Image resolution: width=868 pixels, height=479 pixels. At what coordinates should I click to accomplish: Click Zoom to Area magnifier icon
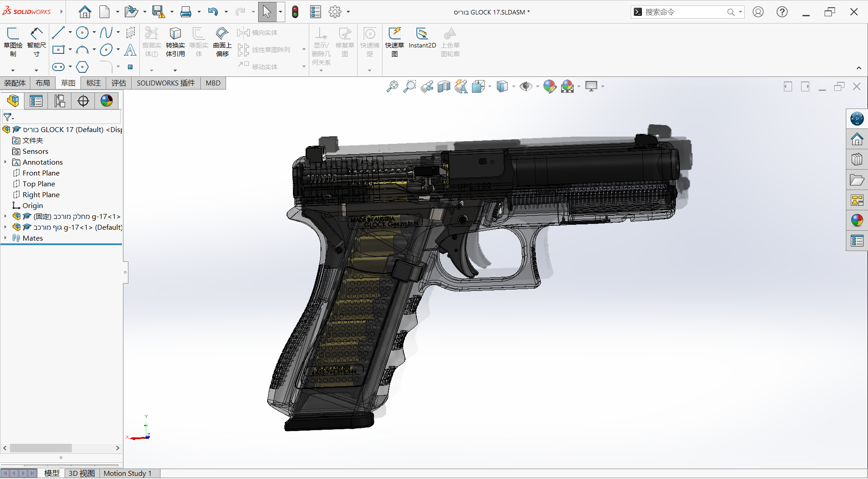[x=410, y=86]
